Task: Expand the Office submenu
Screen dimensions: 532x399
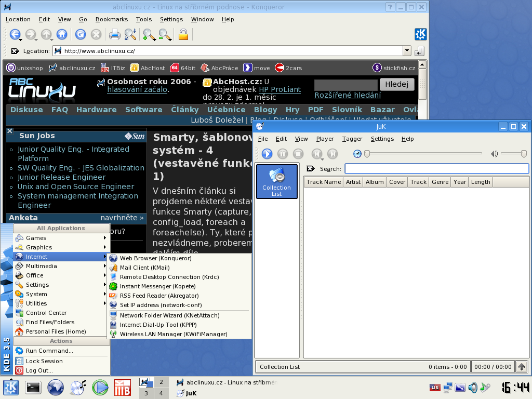Action: pyautogui.click(x=61, y=275)
